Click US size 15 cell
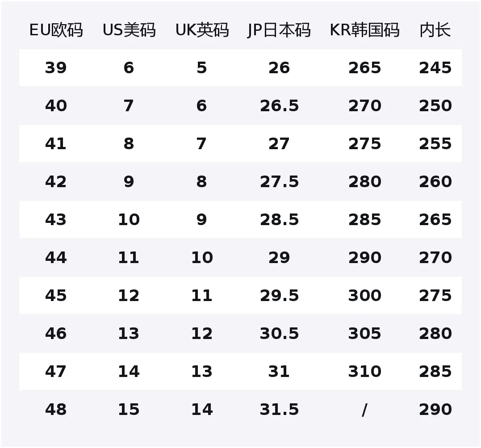The height and width of the screenshot is (448, 481). click(129, 409)
